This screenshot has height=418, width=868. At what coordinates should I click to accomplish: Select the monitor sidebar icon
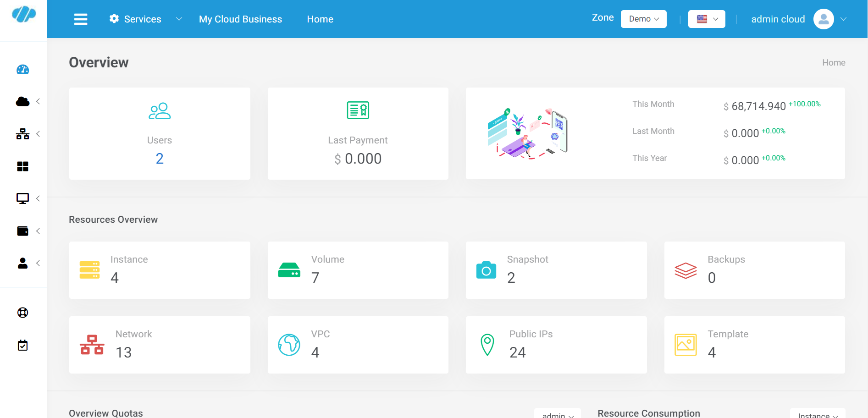click(22, 198)
